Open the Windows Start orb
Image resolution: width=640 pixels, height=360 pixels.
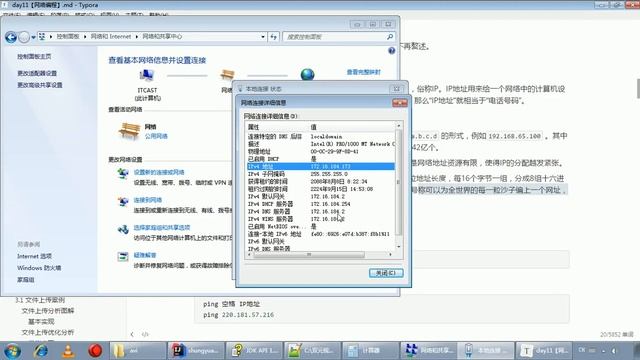[12, 351]
